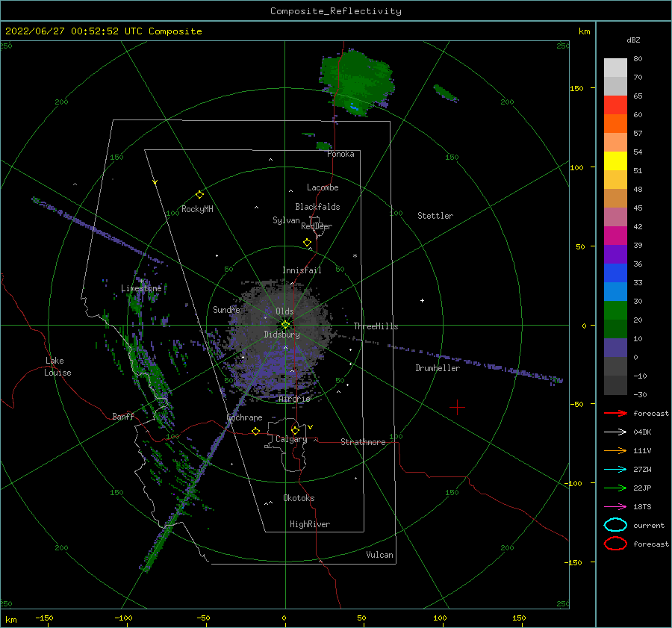Click the Blackfalds city label
This screenshot has height=628, width=672.
pyautogui.click(x=317, y=207)
